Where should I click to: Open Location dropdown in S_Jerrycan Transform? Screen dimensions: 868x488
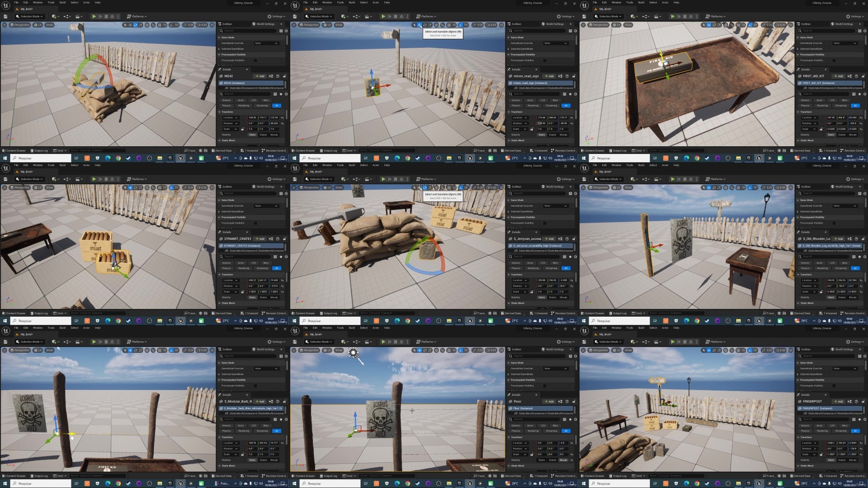point(520,280)
